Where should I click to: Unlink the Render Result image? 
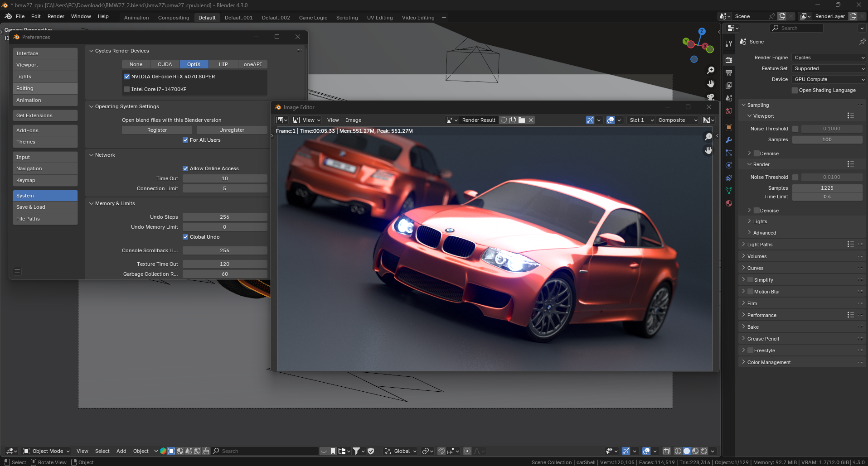tap(531, 120)
